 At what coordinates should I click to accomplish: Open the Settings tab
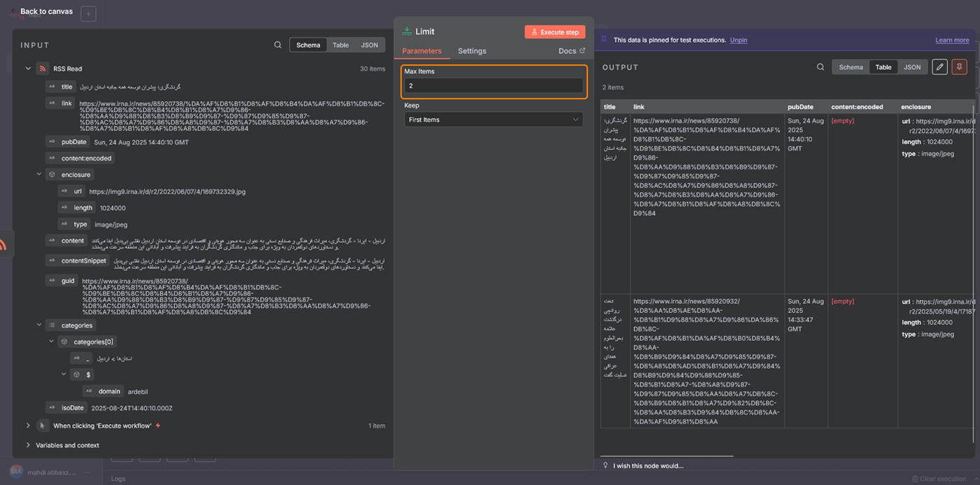tap(472, 51)
